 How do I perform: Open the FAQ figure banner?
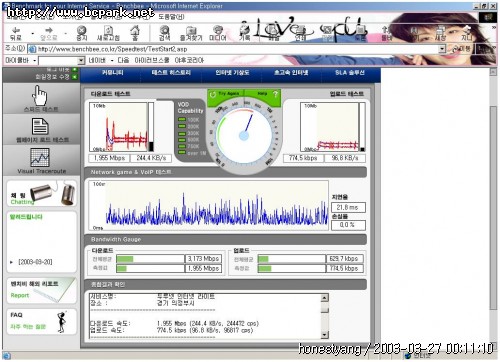(42, 321)
